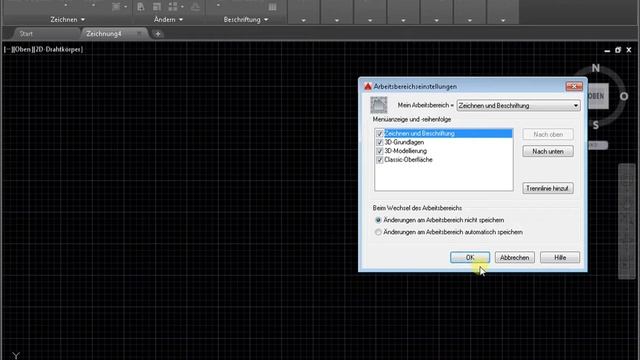Create a new drawing tab with plus
Image resolution: width=640 pixels, height=360 pixels.
pyautogui.click(x=158, y=34)
